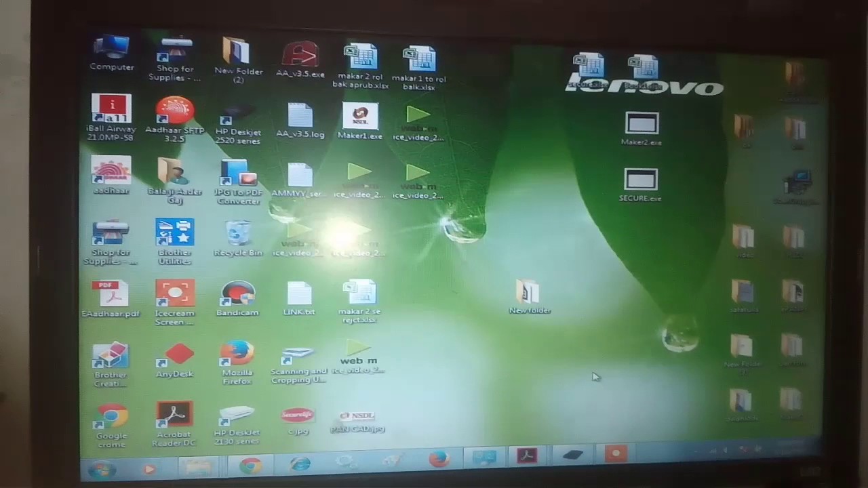Image resolution: width=868 pixels, height=488 pixels.
Task: Switch to Firefox on the taskbar
Action: pos(439,460)
